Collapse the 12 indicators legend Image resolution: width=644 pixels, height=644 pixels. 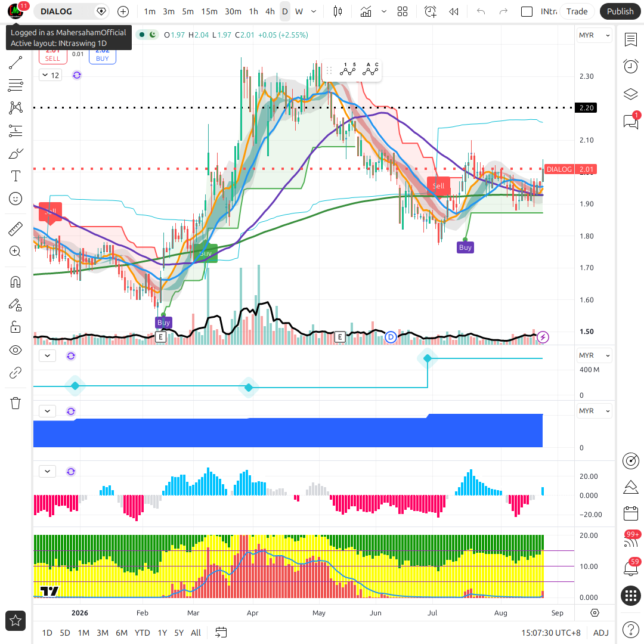51,75
